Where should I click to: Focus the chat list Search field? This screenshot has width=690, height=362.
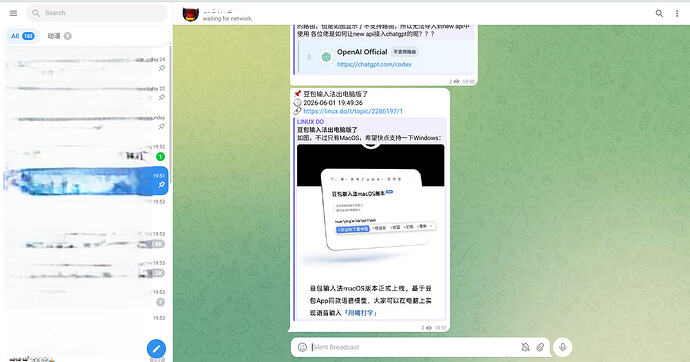(97, 13)
